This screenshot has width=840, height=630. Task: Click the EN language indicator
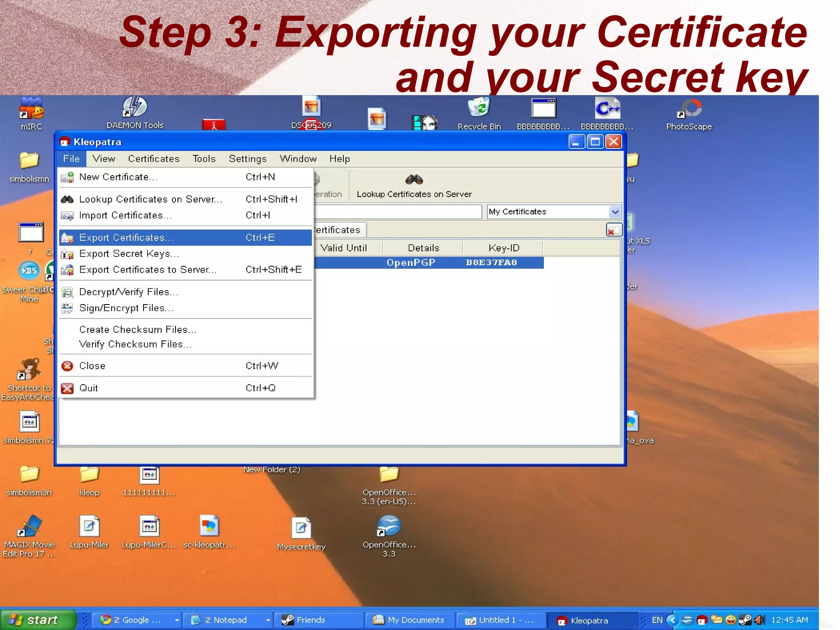pos(657,620)
